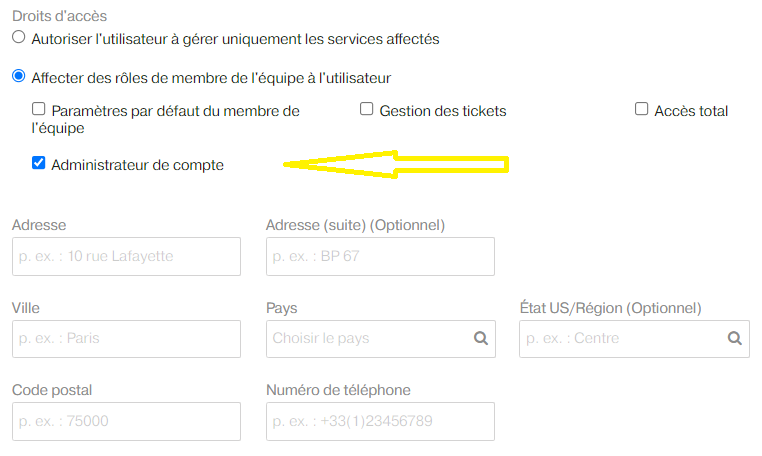This screenshot has height=456, width=762.
Task: Select the Code postal input field
Action: tap(126, 421)
